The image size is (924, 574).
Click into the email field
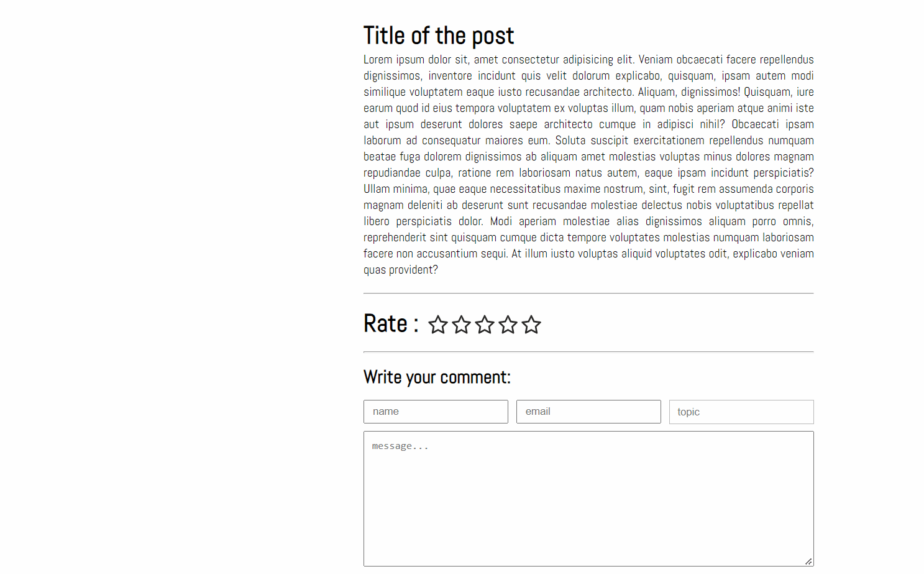(588, 412)
